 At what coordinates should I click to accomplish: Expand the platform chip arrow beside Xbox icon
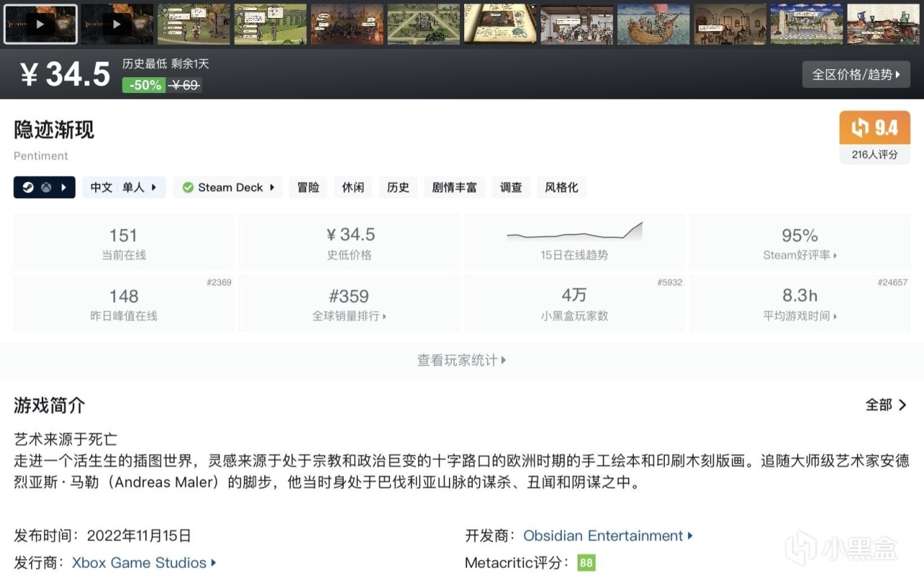pyautogui.click(x=64, y=188)
